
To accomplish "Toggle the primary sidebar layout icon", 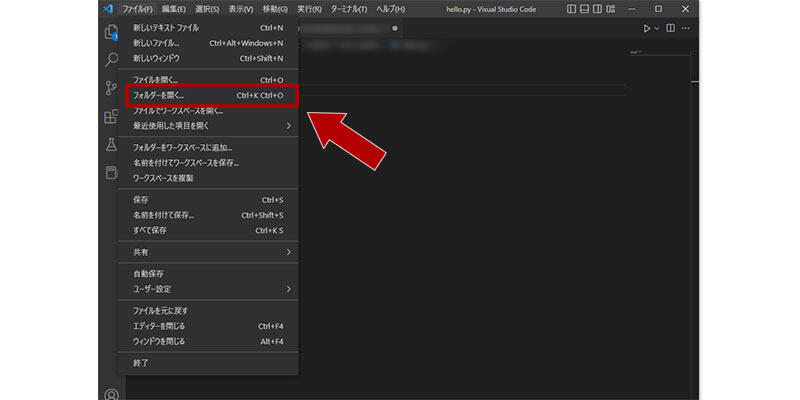I will [570, 9].
